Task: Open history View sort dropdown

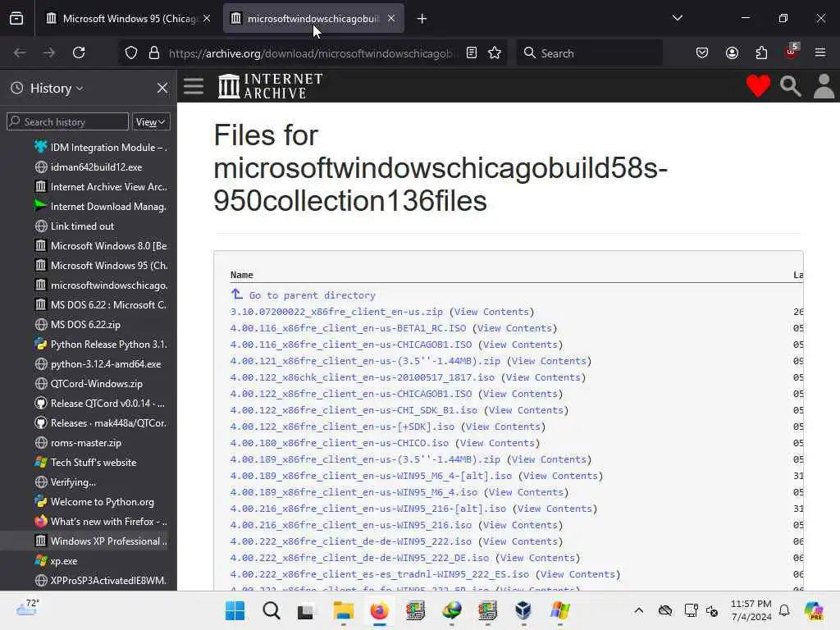Action: point(151,122)
